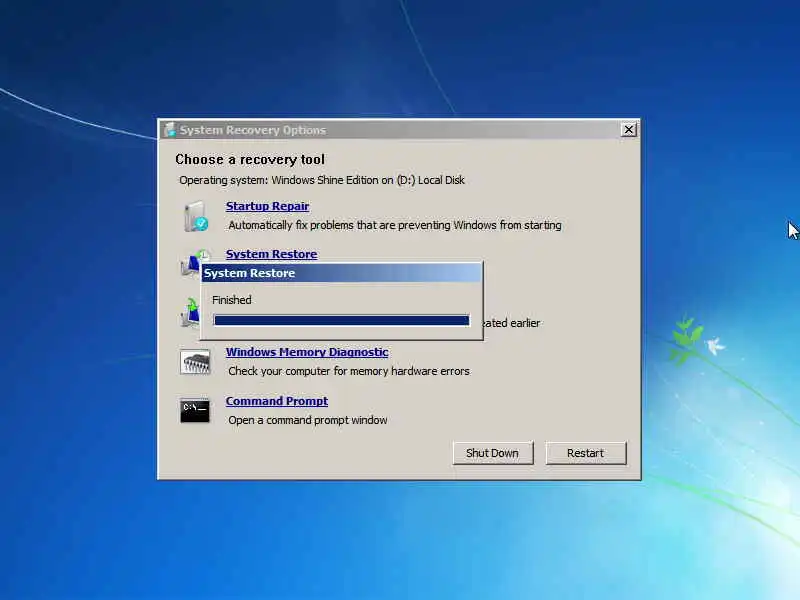Viewport: 800px width, 600px height.
Task: Click the 'Operating system: Windows Shine Edition' text
Action: click(x=322, y=180)
